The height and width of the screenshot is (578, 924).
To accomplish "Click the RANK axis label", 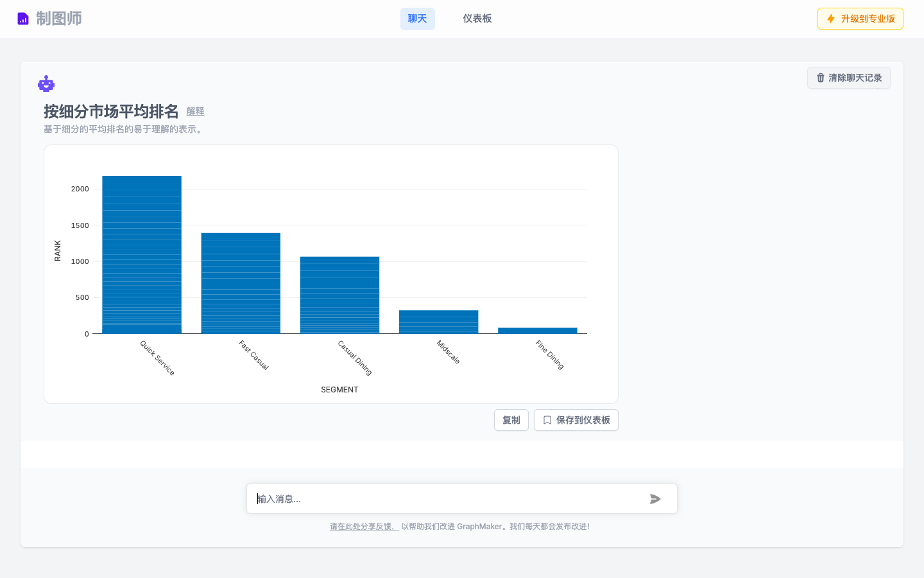I will 58,252.
